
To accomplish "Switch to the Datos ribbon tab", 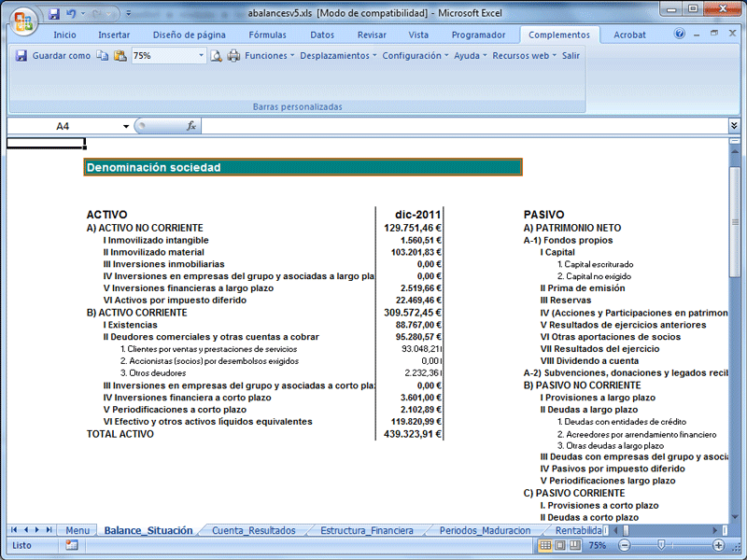I will pos(322,35).
